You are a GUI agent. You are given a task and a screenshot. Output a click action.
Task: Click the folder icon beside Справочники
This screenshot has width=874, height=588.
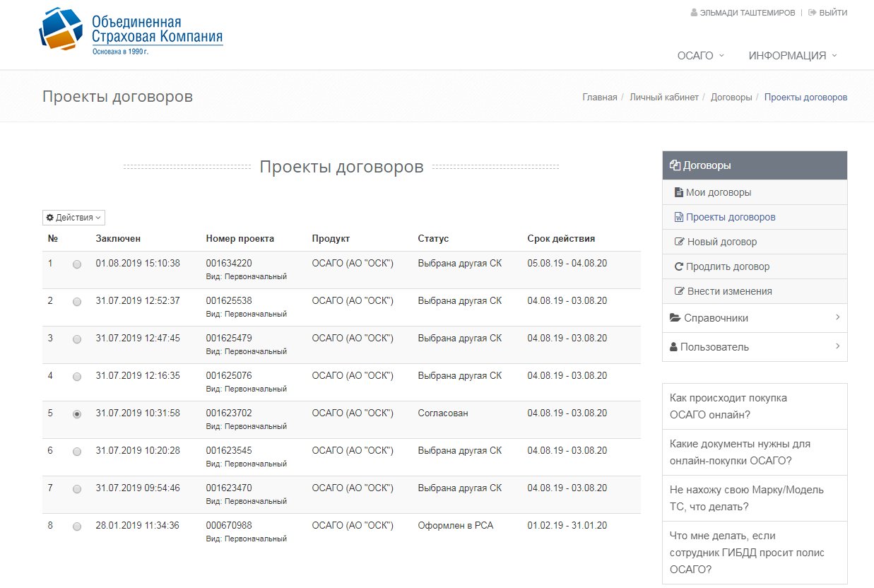pos(675,318)
